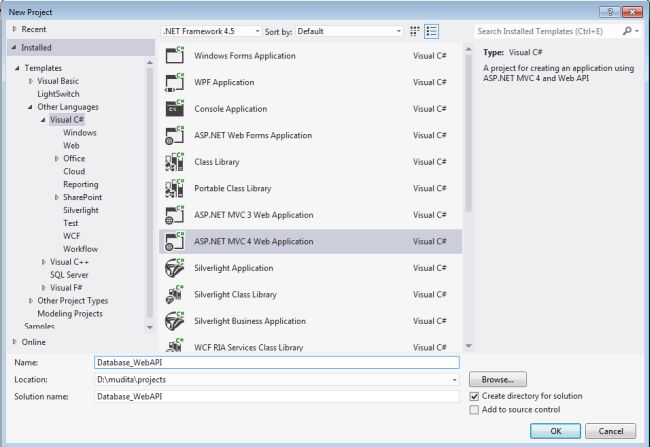Click the WCF RIA Services Class Library icon
This screenshot has height=447, width=650.
[x=175, y=345]
